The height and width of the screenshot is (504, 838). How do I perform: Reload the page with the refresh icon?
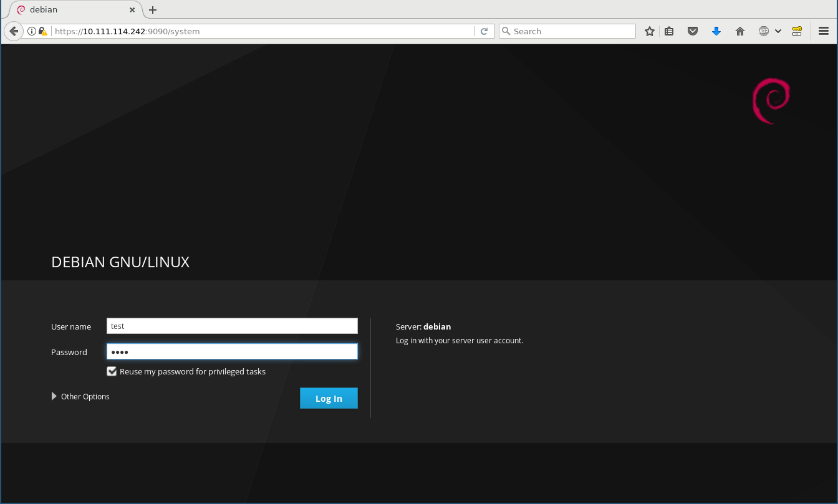pos(484,31)
